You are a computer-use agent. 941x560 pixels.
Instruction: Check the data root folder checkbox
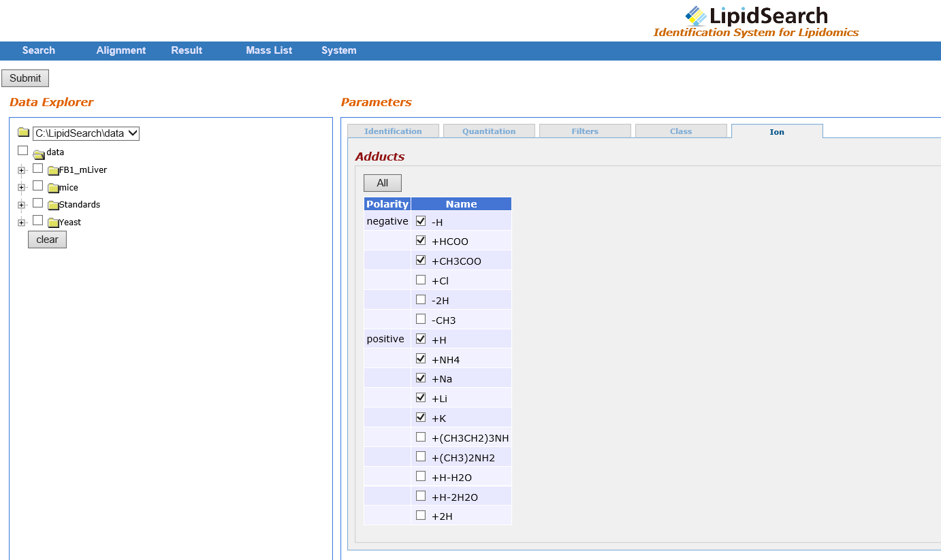(x=23, y=151)
